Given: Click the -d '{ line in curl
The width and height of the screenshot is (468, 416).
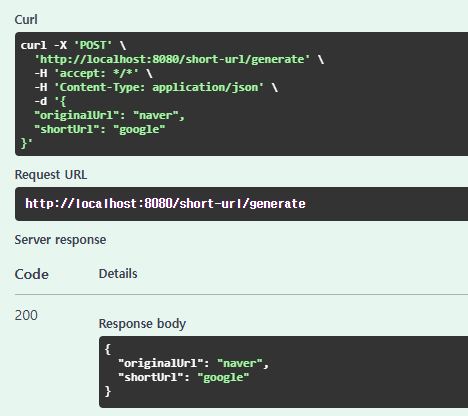Looking at the screenshot, I should click(50, 101).
